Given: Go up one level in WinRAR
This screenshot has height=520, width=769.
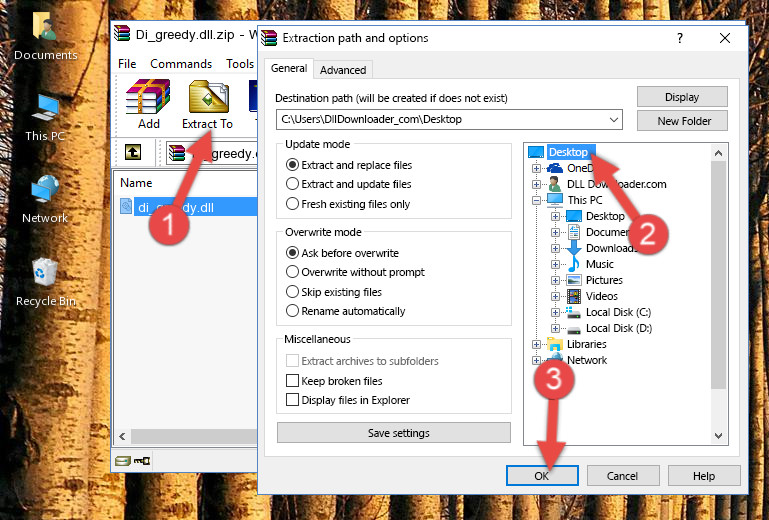Looking at the screenshot, I should (x=132, y=153).
